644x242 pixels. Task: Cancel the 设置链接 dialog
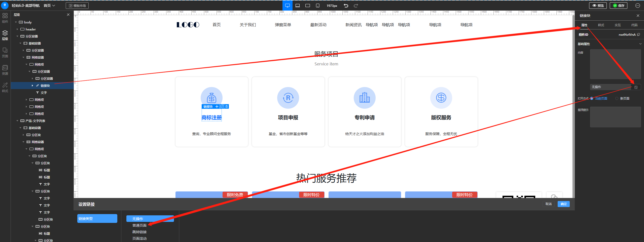549,204
